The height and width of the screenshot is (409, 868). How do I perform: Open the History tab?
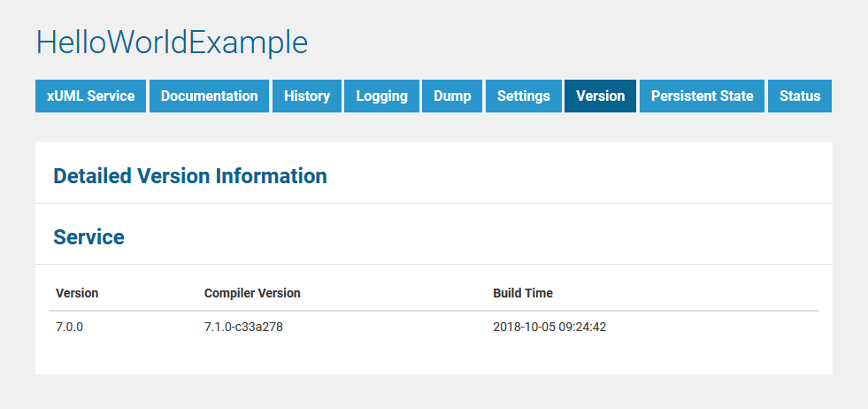307,96
